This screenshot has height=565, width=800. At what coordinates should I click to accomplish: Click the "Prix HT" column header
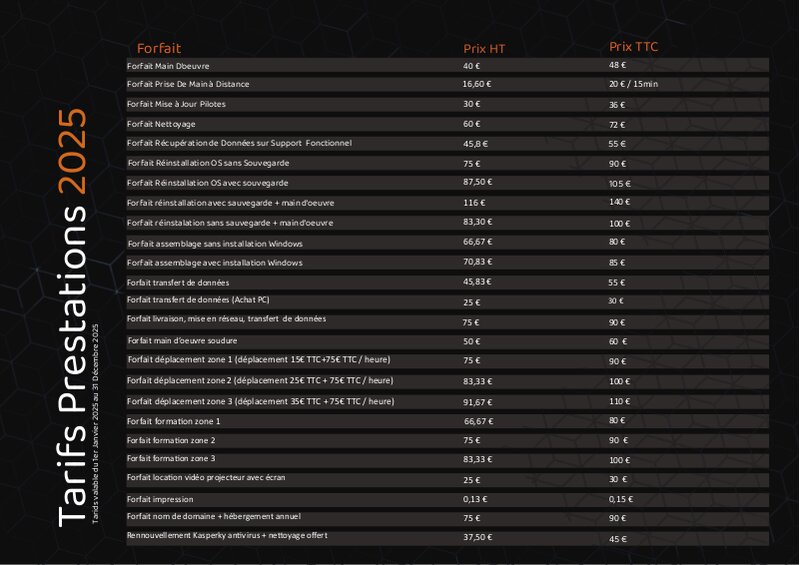pyautogui.click(x=484, y=48)
